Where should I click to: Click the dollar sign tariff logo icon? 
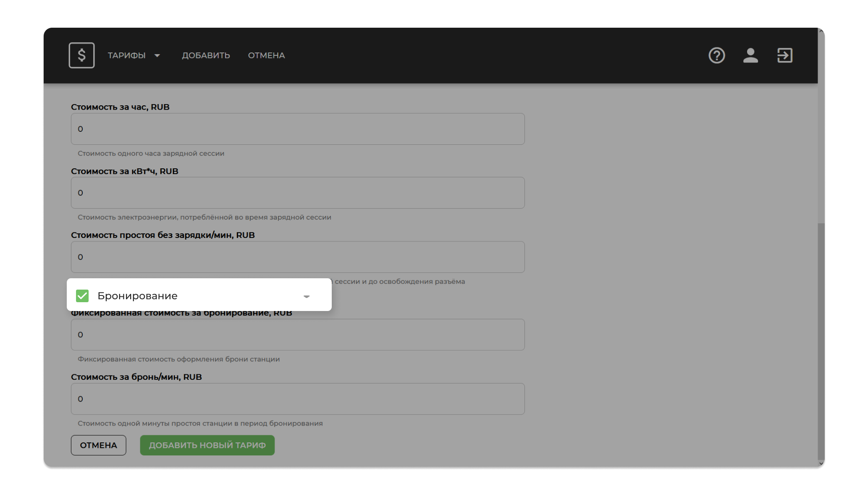[x=81, y=55]
